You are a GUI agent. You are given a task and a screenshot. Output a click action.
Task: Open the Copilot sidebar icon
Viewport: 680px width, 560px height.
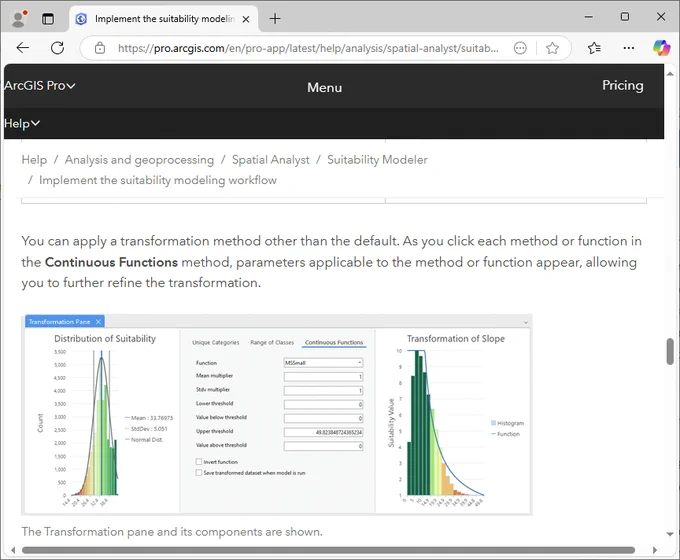pos(662,48)
